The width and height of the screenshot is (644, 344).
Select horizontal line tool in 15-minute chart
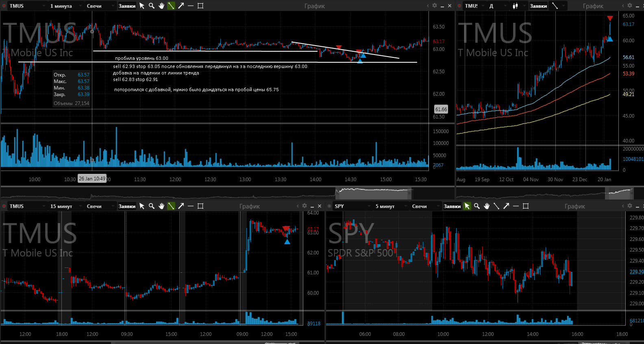191,206
